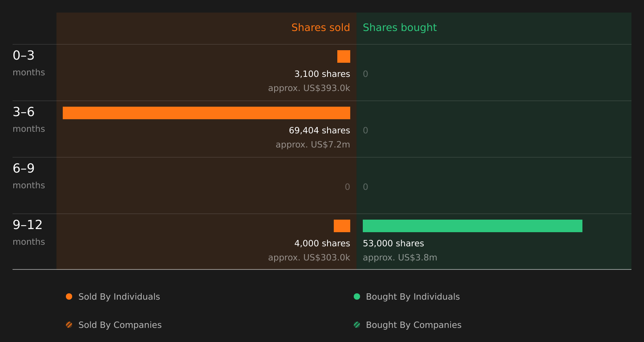Click the approx. US$7.2m value
This screenshot has height=342, width=644.
coord(313,145)
